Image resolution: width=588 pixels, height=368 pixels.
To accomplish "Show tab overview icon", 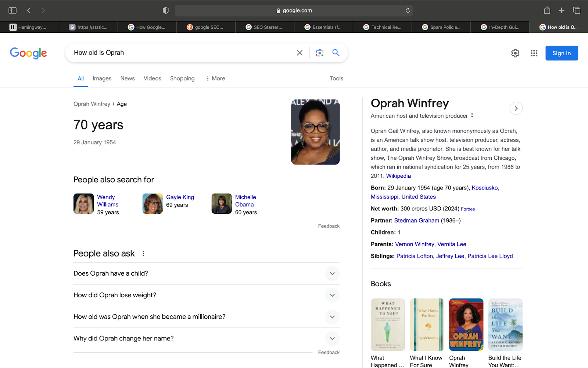I will 577,10.
